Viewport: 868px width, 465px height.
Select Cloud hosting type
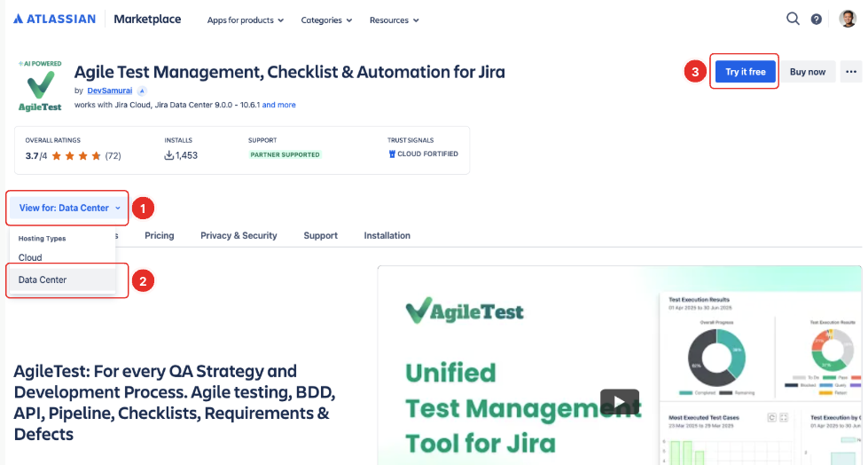(x=30, y=257)
